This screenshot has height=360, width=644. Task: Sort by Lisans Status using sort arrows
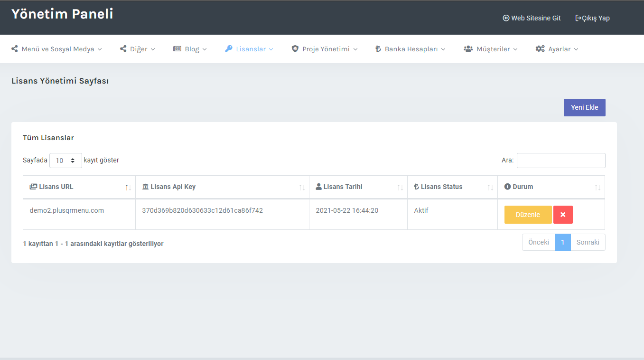coord(490,188)
